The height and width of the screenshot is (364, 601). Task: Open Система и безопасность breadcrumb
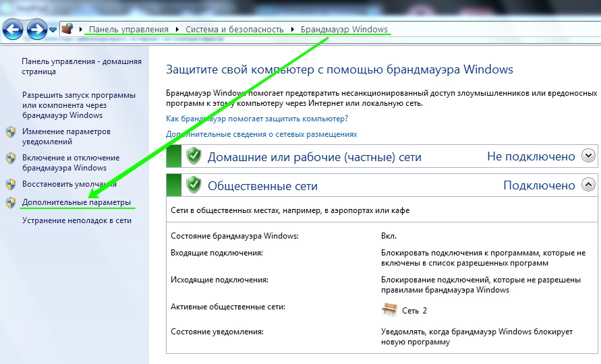(235, 29)
